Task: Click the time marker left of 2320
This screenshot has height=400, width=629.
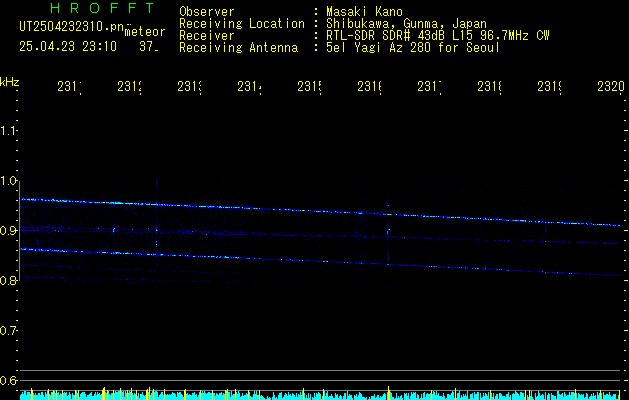Action: click(549, 86)
